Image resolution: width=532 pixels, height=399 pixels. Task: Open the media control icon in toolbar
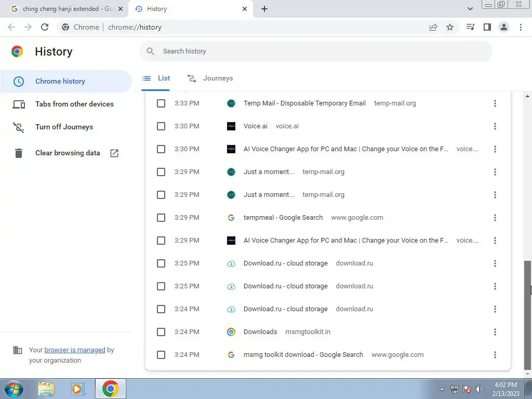[x=470, y=27]
